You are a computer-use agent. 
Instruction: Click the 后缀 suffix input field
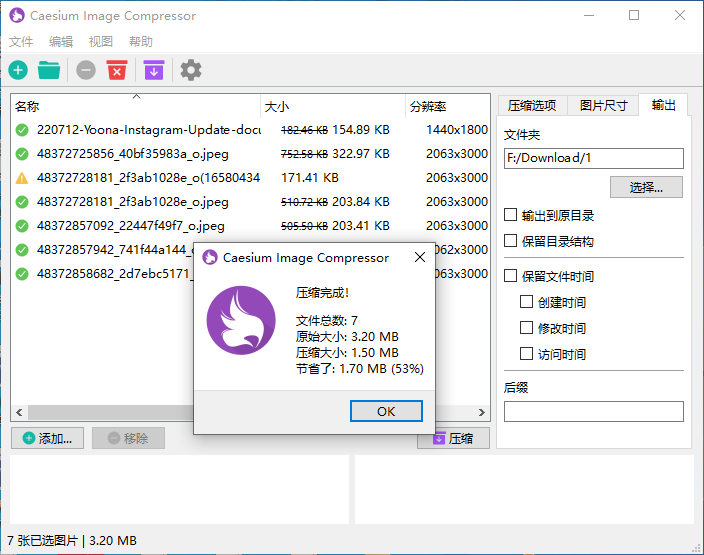click(x=594, y=411)
